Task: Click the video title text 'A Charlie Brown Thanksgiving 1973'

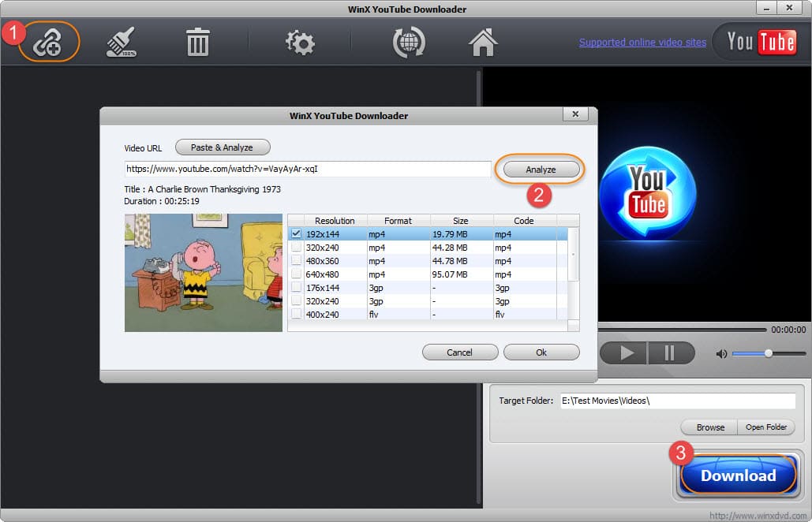Action: point(215,189)
